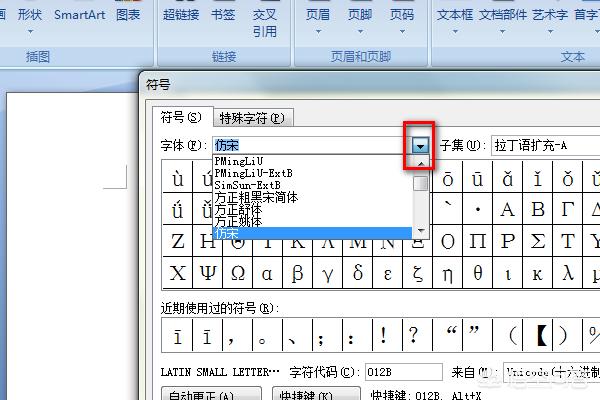This screenshot has width=600, height=400.
Task: Select the beta β symbol cell
Action: coord(297,273)
